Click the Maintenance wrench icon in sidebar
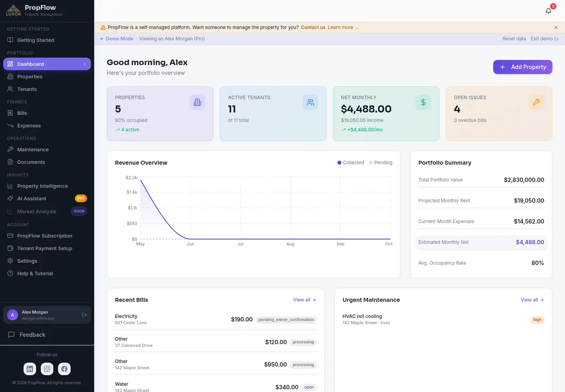 [10, 149]
